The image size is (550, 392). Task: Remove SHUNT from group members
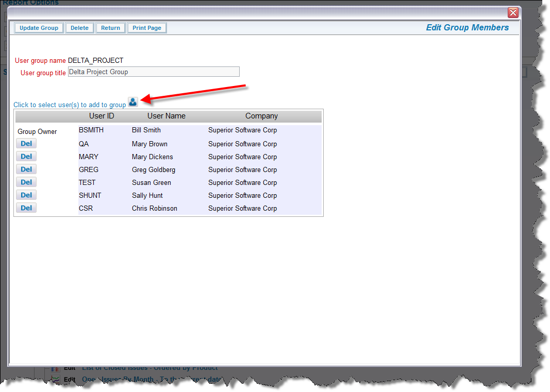click(26, 195)
